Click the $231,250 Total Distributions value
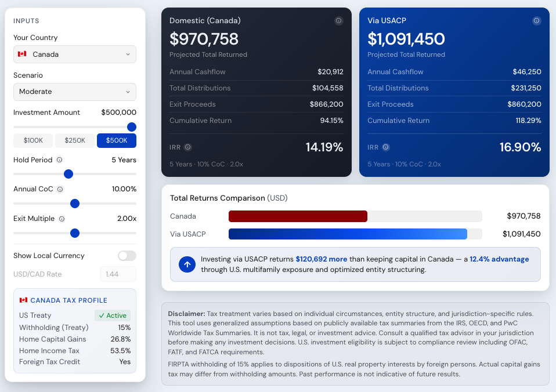The width and height of the screenshot is (556, 392). 526,88
